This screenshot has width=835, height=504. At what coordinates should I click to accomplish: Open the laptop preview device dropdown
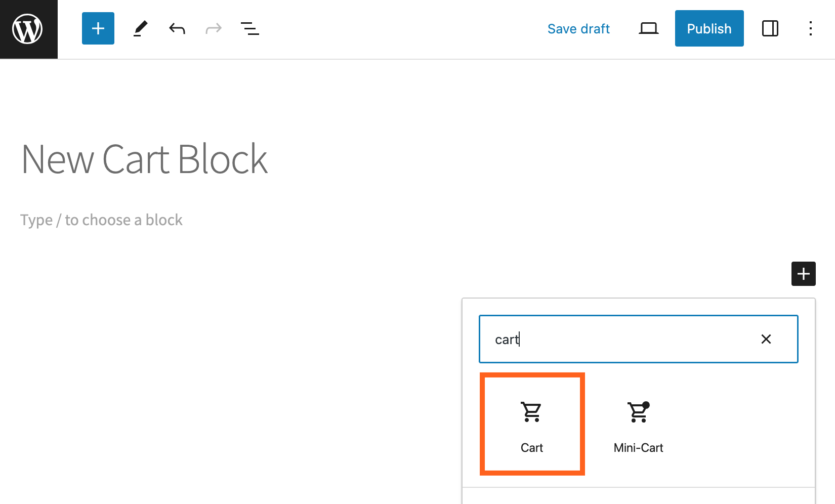tap(648, 28)
